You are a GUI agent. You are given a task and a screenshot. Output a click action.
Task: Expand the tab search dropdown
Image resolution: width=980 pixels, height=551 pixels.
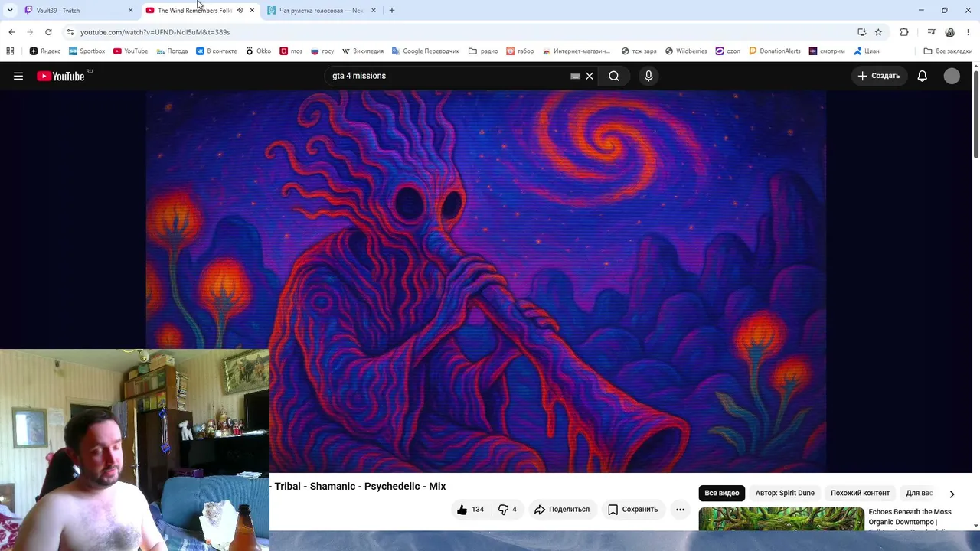point(10,10)
